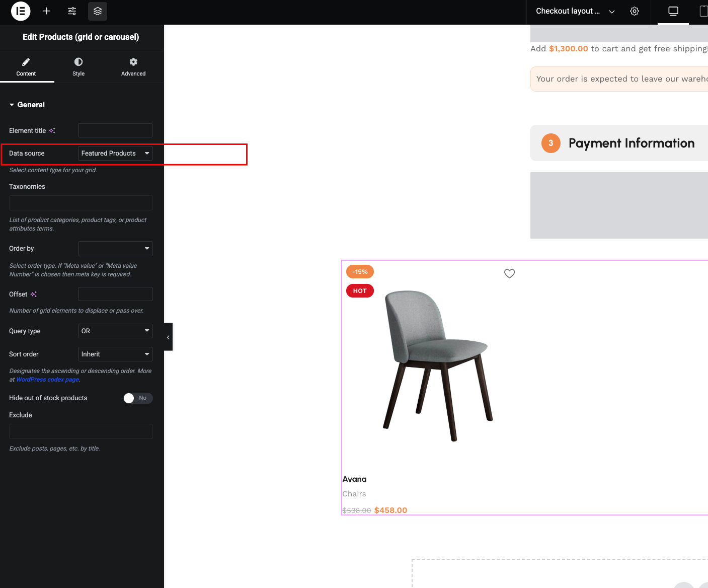The height and width of the screenshot is (588, 708).
Task: Click the $1,300.00 free shipping amount
Action: tap(569, 48)
